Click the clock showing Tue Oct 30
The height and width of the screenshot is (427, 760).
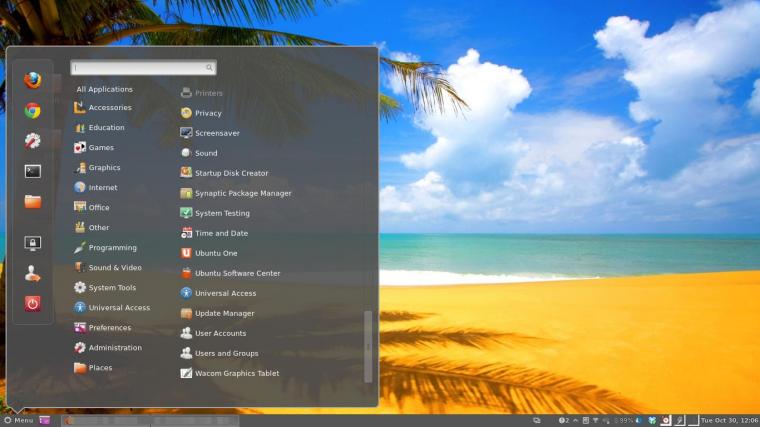click(x=729, y=420)
